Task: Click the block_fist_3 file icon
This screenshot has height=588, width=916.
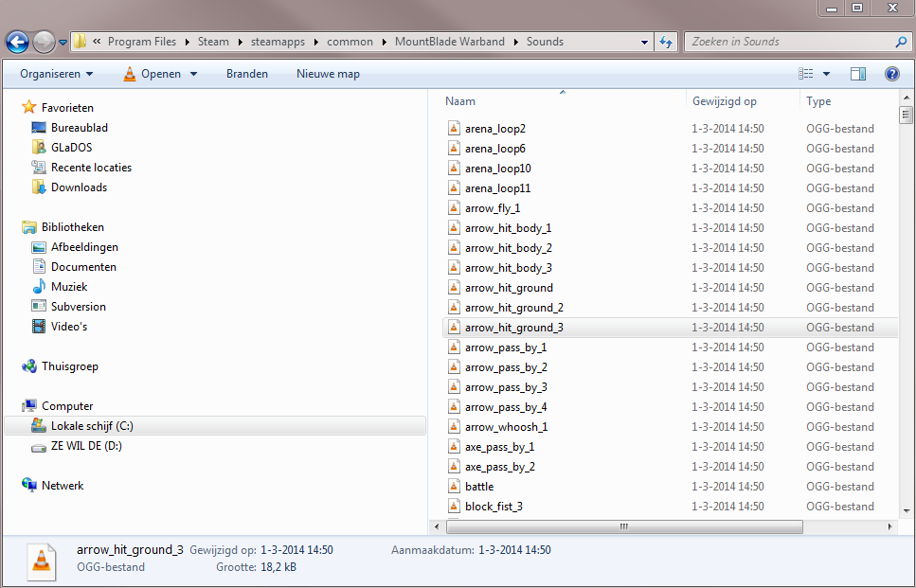Action: [454, 506]
